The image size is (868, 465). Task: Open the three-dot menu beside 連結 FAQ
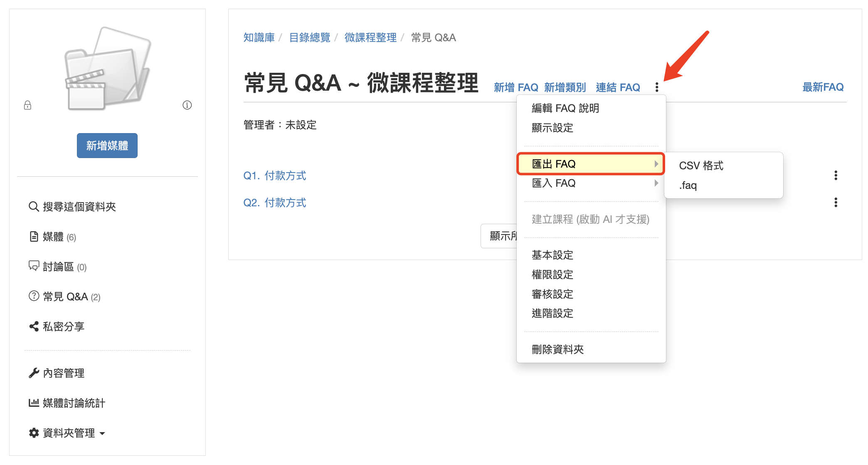coord(657,87)
